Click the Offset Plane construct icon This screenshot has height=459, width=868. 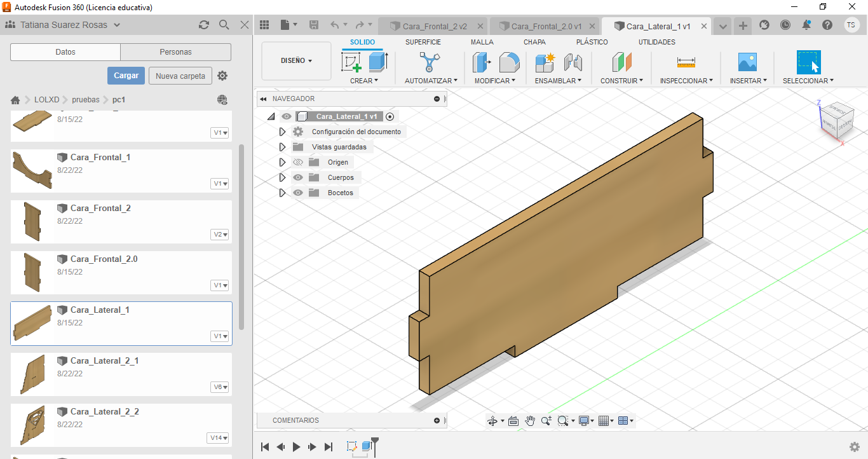621,62
